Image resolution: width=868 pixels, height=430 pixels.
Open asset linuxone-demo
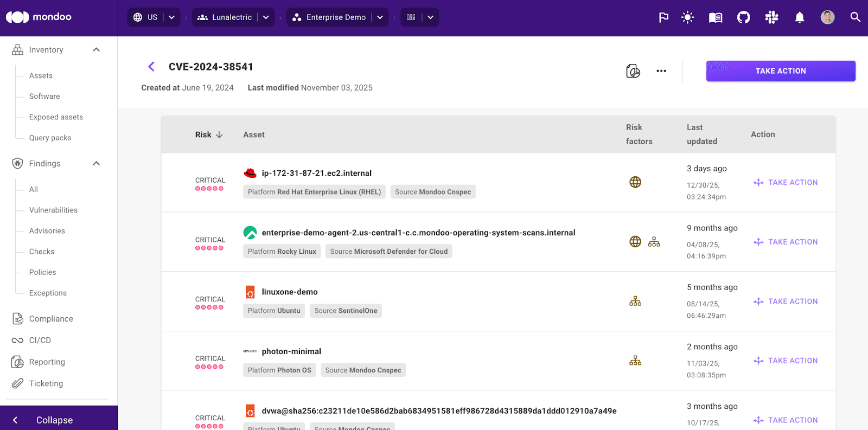coord(290,292)
